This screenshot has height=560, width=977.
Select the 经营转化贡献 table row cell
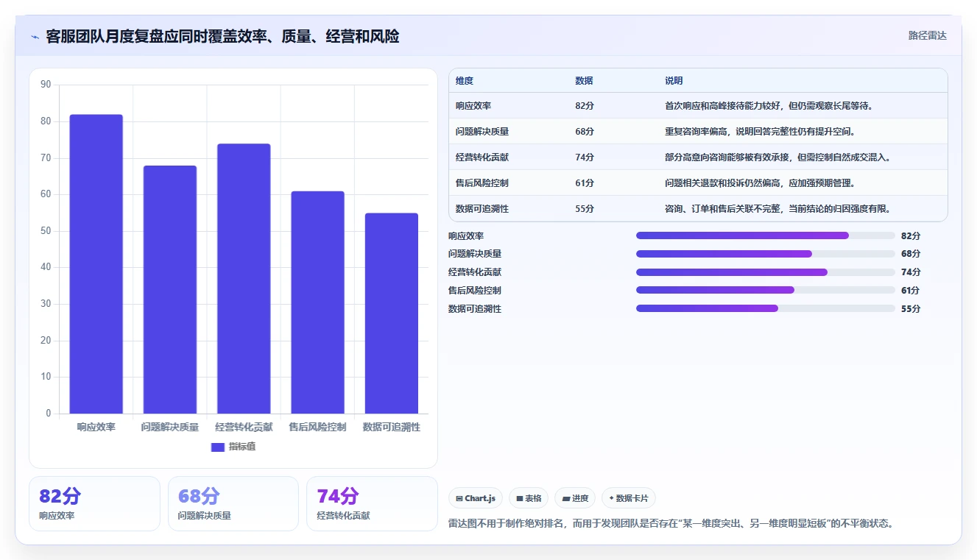pos(482,157)
